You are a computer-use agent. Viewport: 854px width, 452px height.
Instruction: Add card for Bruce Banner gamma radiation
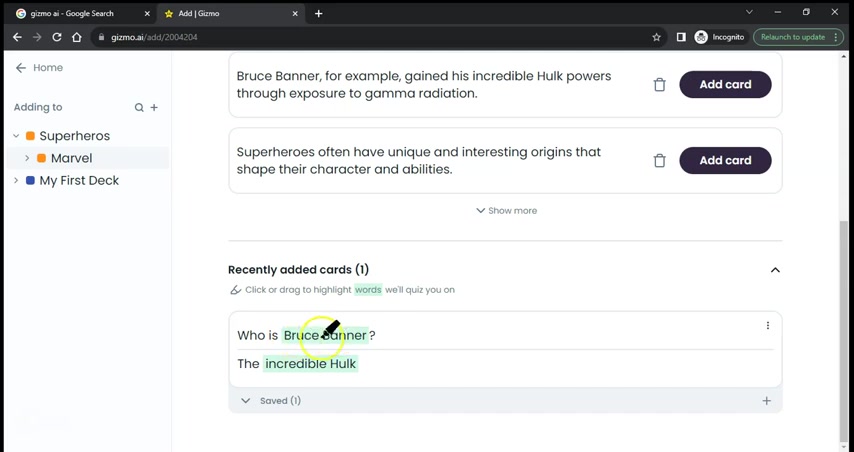[x=725, y=85]
